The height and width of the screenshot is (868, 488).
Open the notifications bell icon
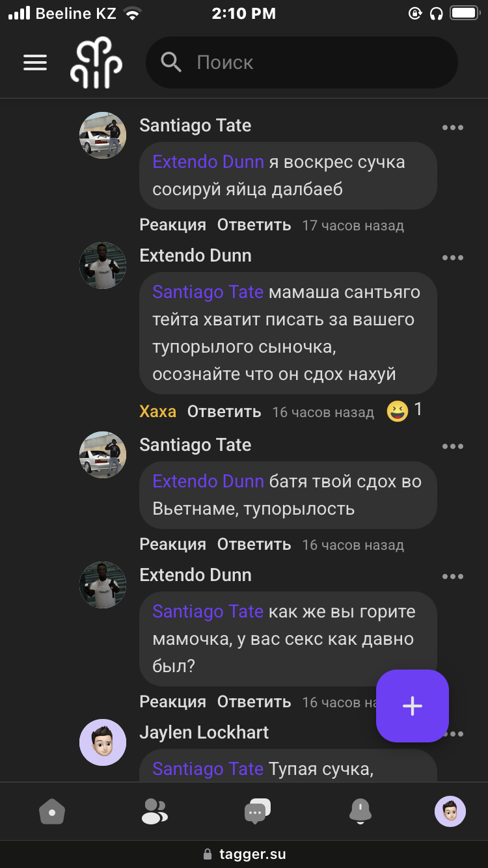[x=360, y=811]
